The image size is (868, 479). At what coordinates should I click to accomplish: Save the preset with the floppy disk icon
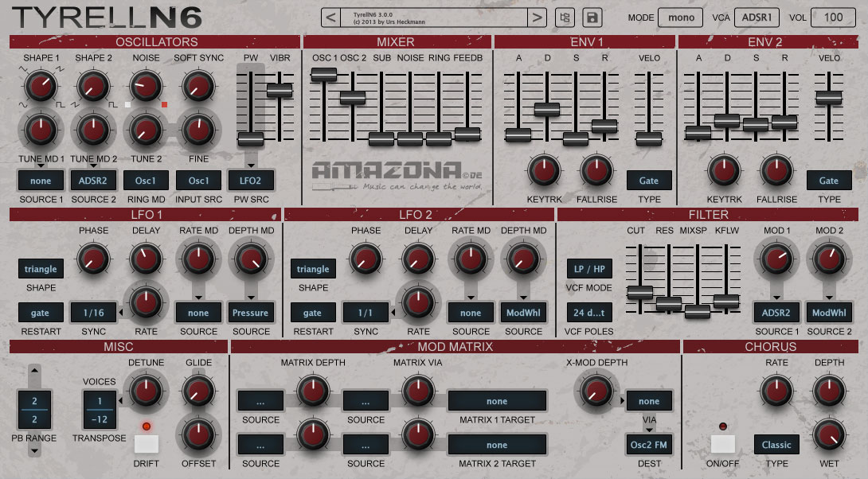[592, 18]
